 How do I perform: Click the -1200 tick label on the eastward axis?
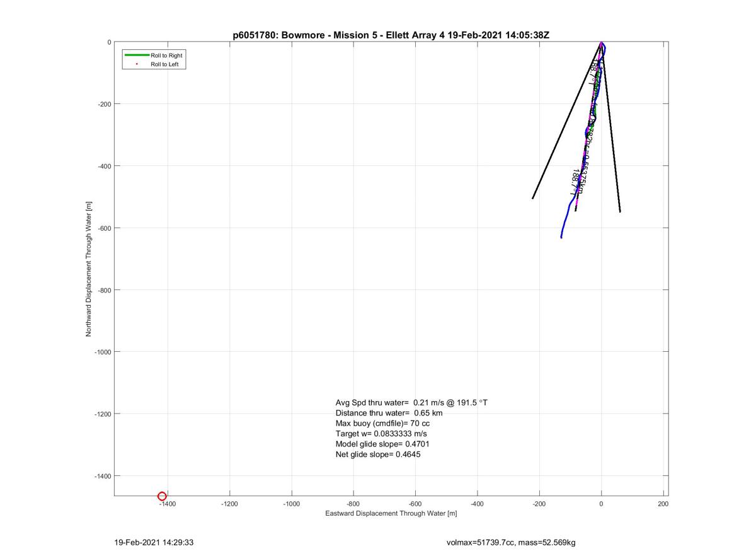coord(229,504)
